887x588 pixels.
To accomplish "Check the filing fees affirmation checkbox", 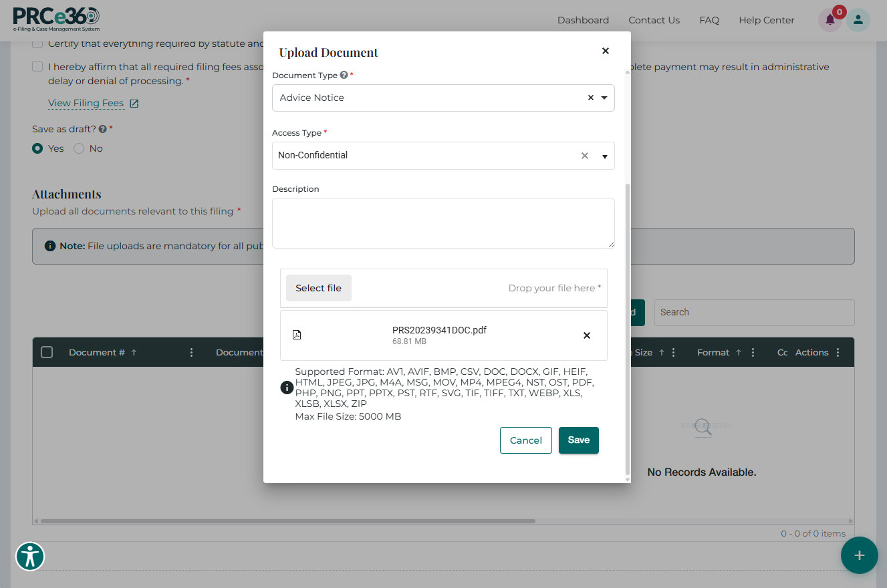I will point(37,66).
